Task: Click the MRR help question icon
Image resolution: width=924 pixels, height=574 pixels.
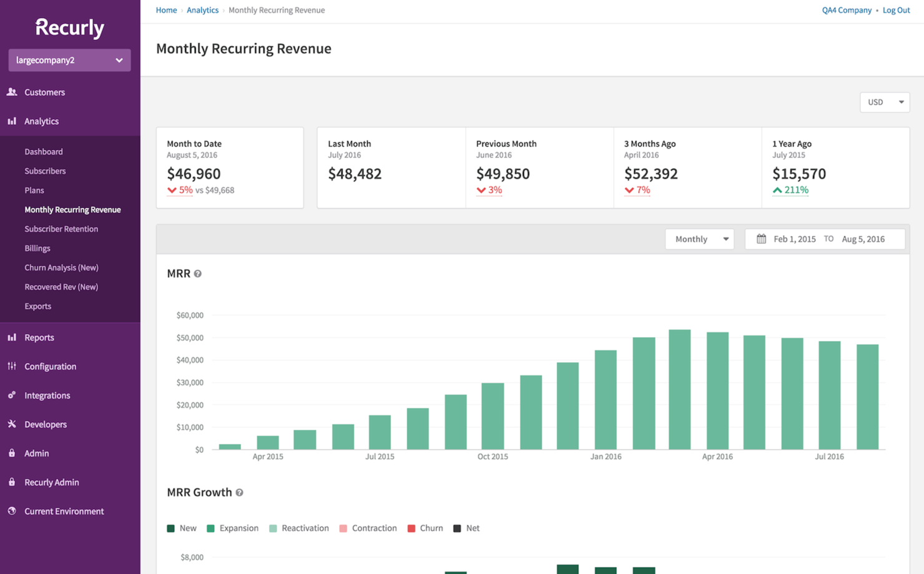Action: (x=198, y=274)
